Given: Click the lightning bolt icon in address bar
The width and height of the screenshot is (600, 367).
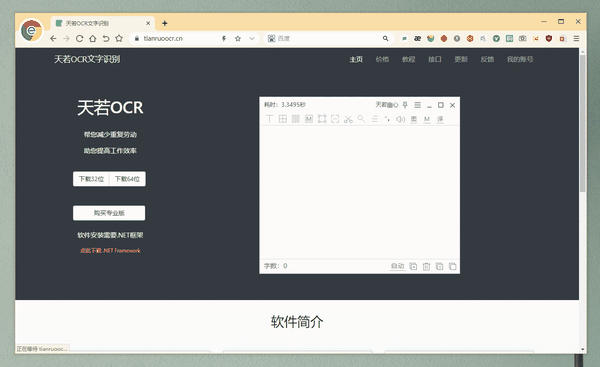Looking at the screenshot, I should (224, 39).
